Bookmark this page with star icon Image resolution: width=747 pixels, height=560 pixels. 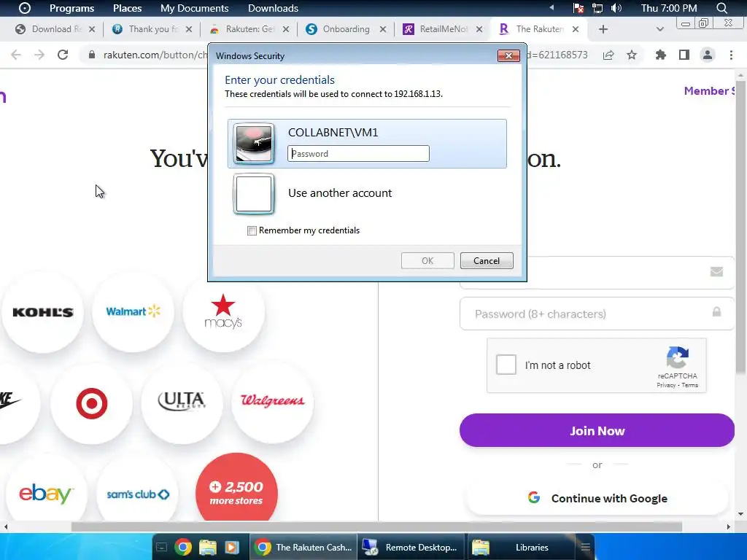pyautogui.click(x=632, y=55)
